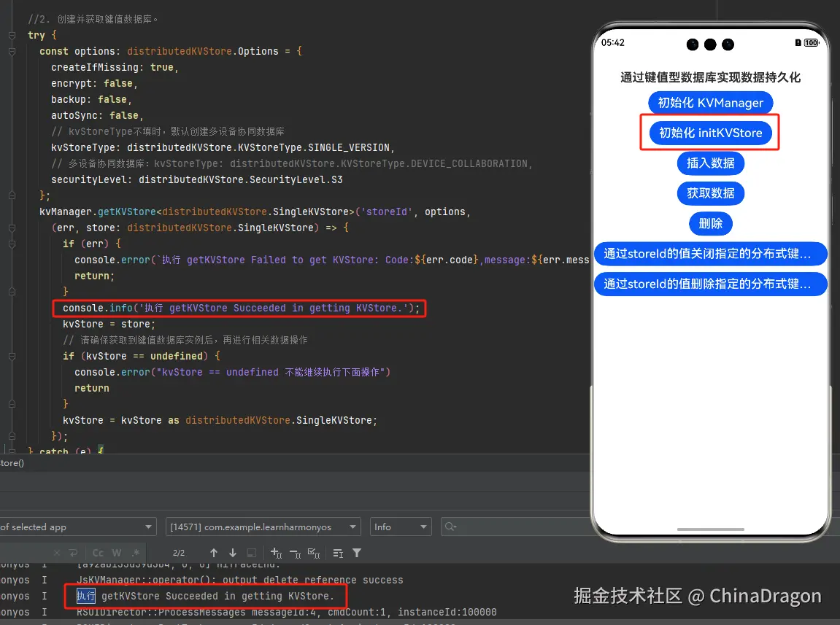Tap 通过storeId的值关闭指定的分布式键 button

[710, 253]
